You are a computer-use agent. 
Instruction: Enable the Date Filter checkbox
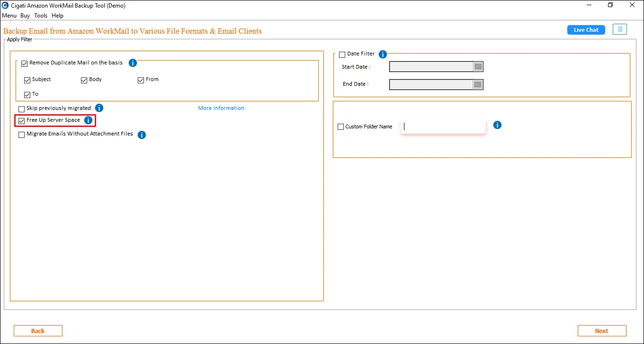pos(342,54)
